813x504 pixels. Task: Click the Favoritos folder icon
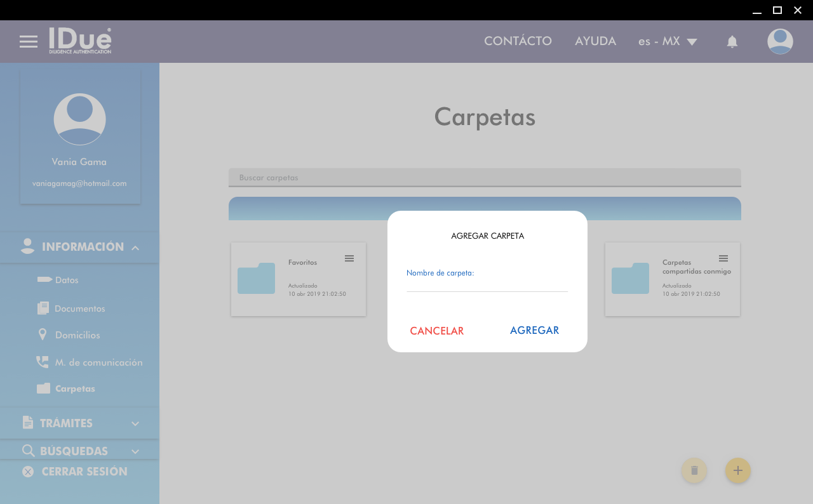tap(256, 279)
